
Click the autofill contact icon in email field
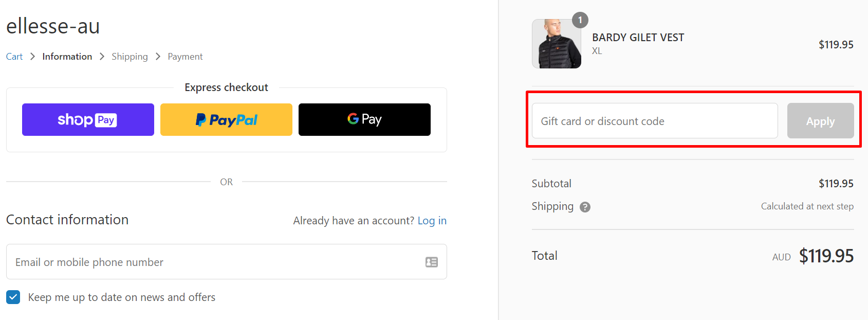[x=431, y=262]
